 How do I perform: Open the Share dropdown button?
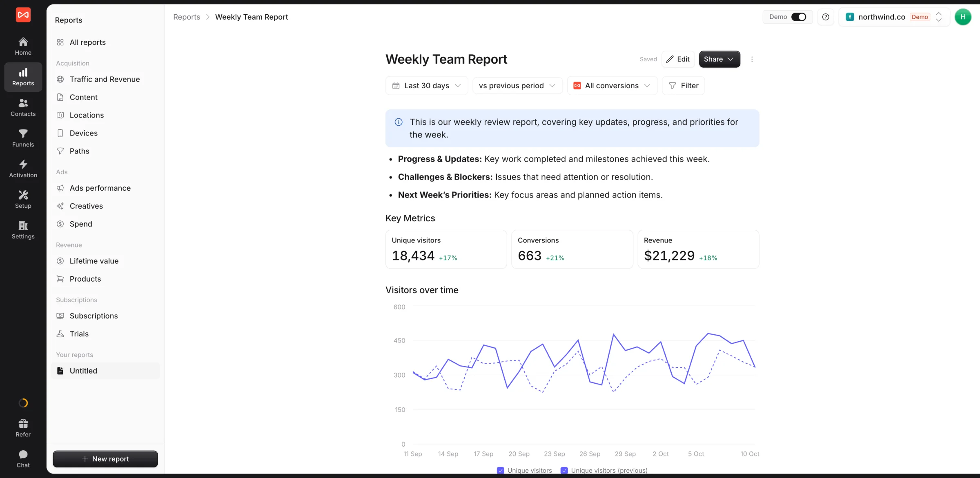(719, 59)
